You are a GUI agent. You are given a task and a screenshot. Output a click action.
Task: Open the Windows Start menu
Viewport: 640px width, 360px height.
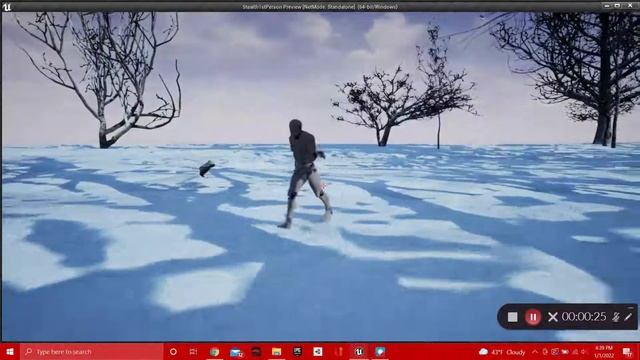10,351
